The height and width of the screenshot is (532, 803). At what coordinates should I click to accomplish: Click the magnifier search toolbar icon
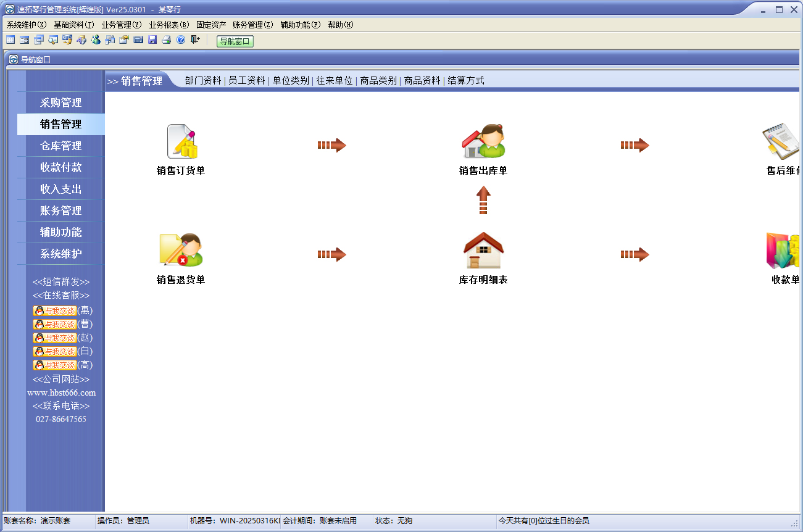point(53,40)
